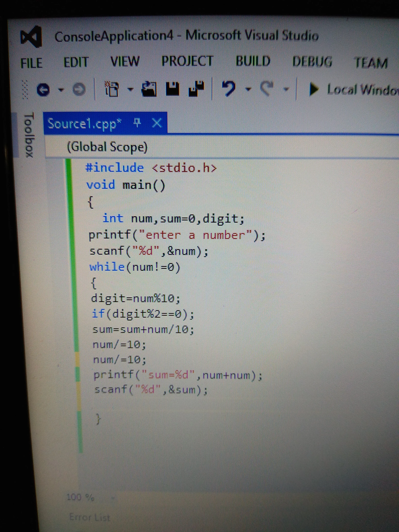Open the DEBUG menu
The width and height of the screenshot is (399, 532).
[312, 61]
